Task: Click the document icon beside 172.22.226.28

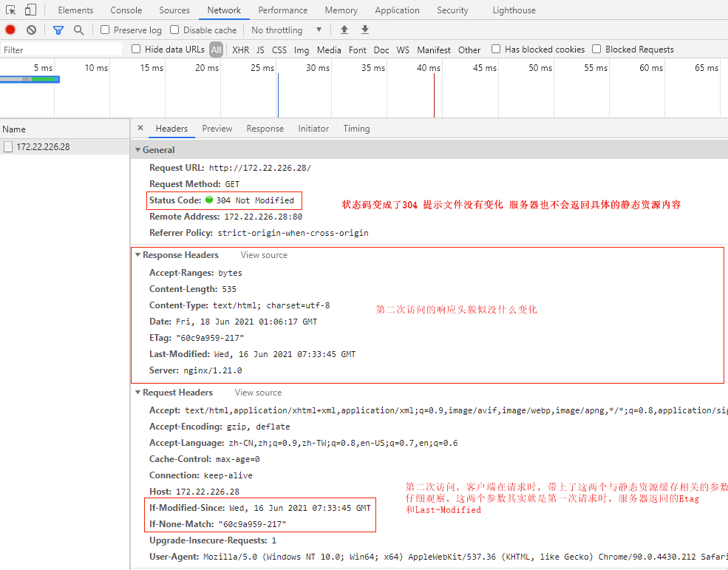Action: (8, 147)
